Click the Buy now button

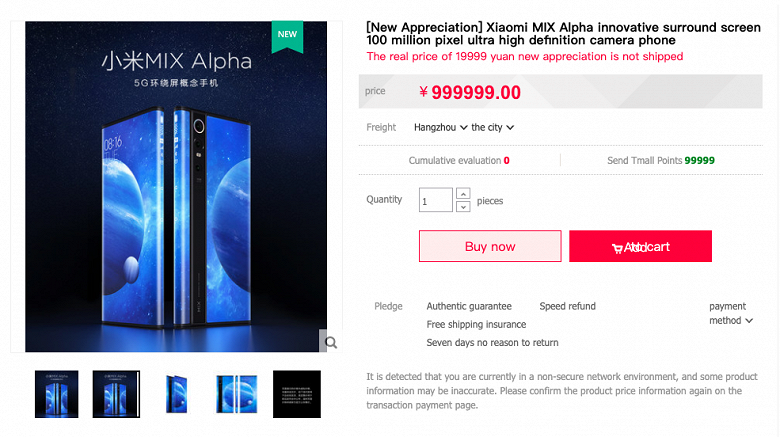pos(490,246)
